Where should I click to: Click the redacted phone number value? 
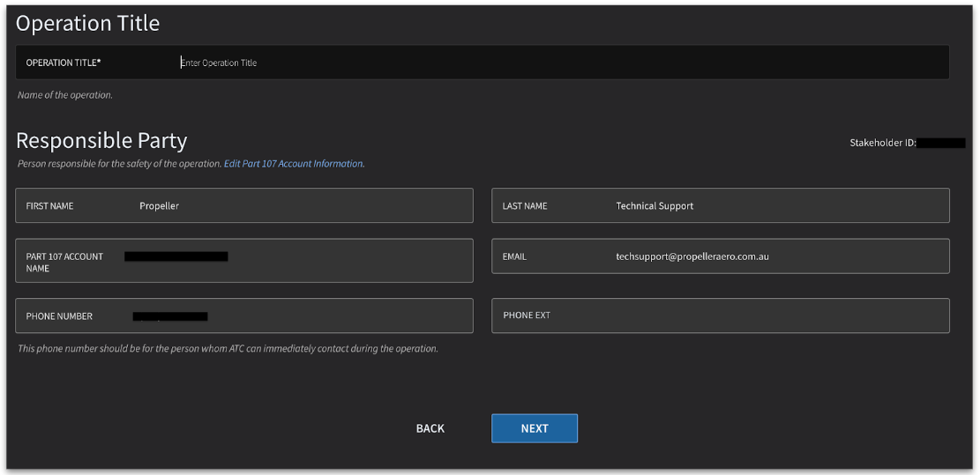pyautogui.click(x=170, y=315)
